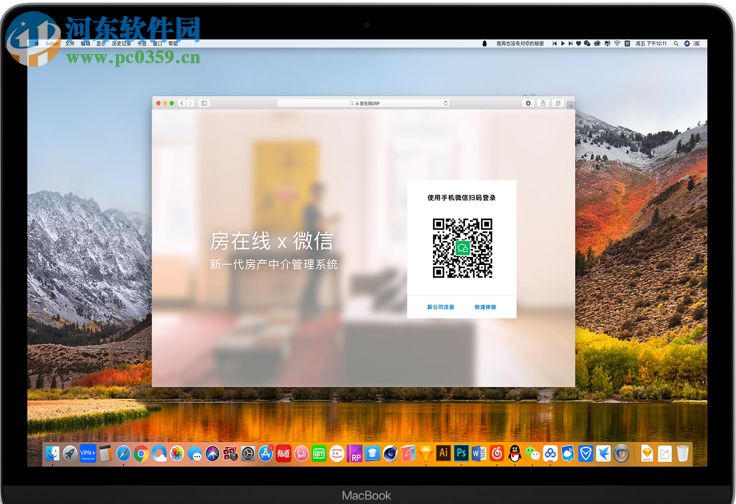
Task: Open Notification Center in menu bar
Action: pyautogui.click(x=697, y=43)
